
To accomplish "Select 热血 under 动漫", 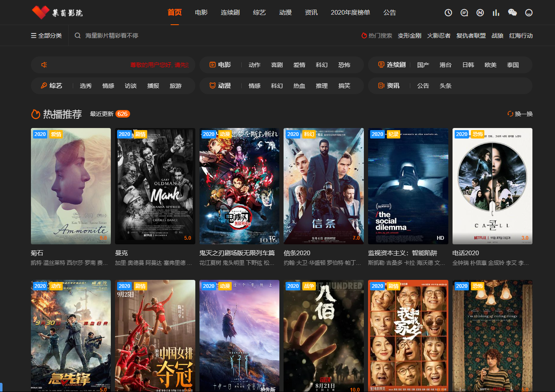I will 299,86.
